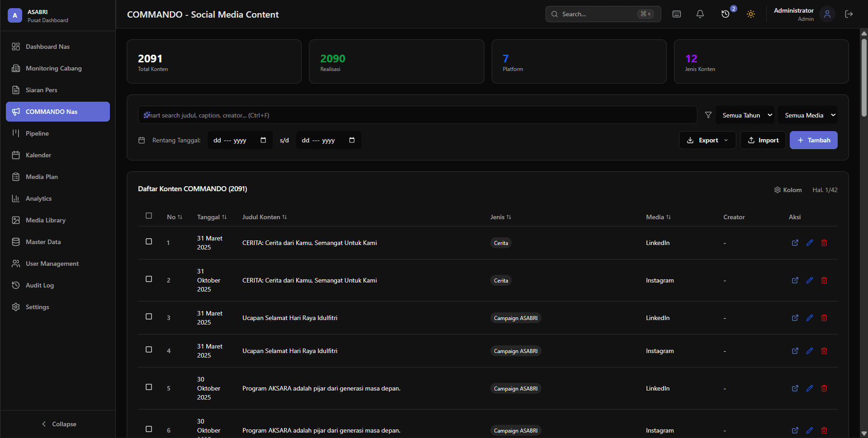This screenshot has height=438, width=868.
Task: Click the header Search box
Action: tap(603, 14)
